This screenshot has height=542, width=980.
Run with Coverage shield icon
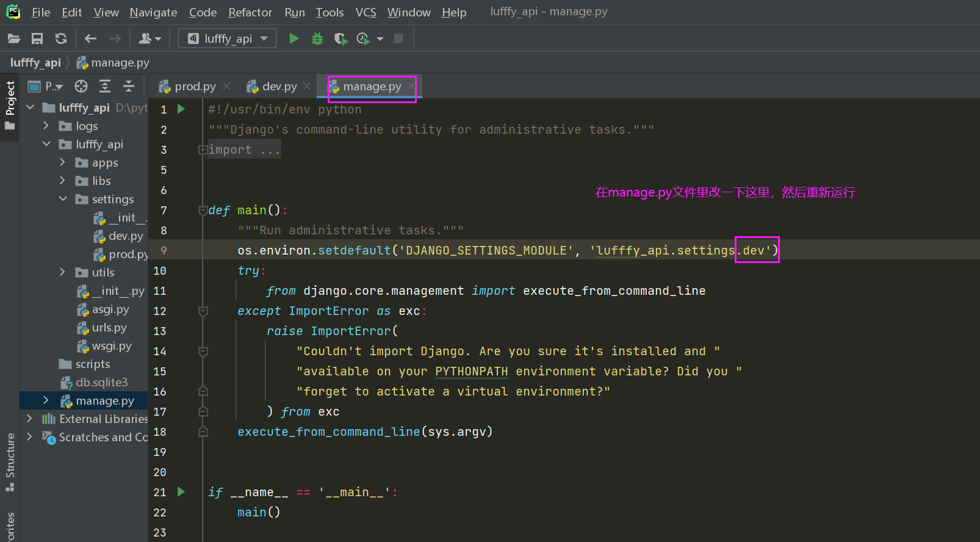pyautogui.click(x=340, y=38)
